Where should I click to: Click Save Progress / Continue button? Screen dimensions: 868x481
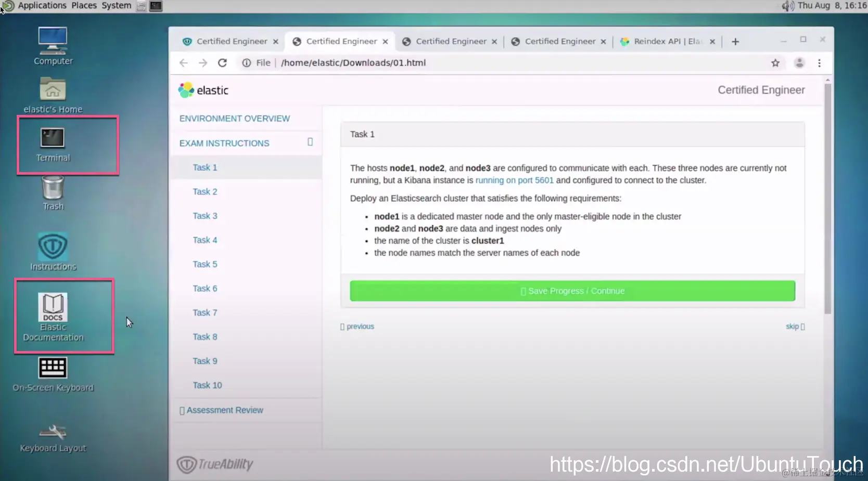[572, 291]
